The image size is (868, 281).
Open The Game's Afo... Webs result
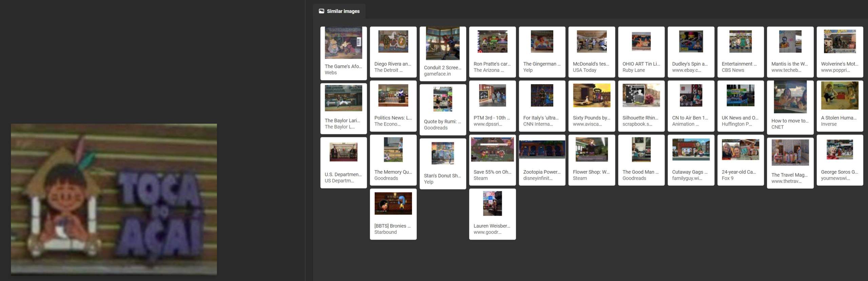[343, 53]
